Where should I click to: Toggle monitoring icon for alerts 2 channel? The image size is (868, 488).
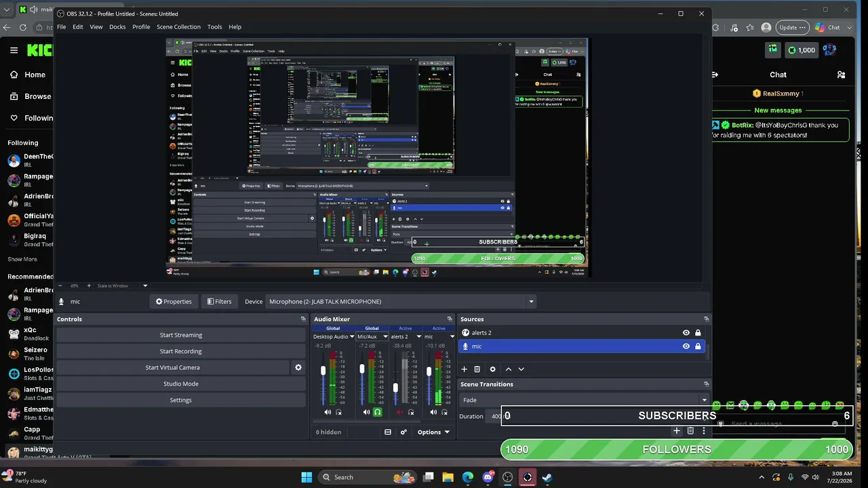pyautogui.click(x=410, y=412)
